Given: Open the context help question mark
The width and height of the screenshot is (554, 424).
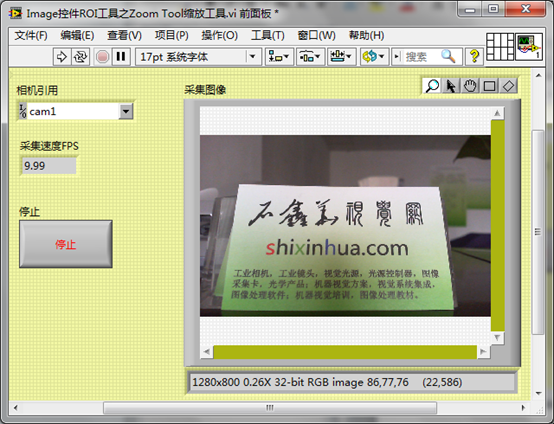Looking at the screenshot, I should (x=474, y=57).
